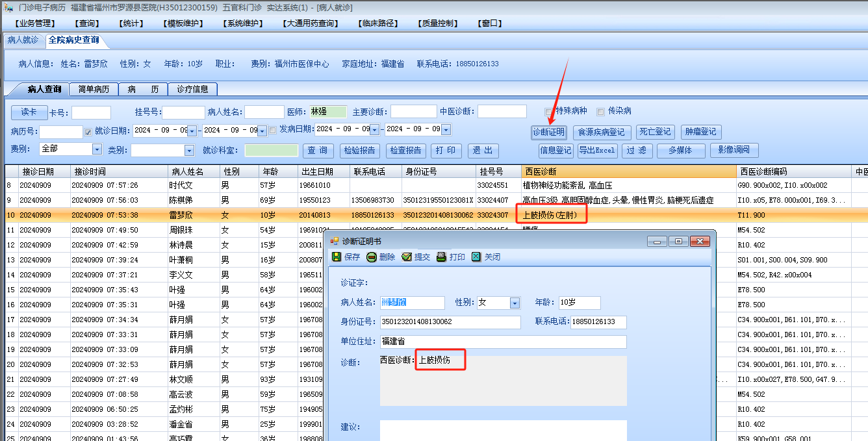This screenshot has height=441, width=868.
Task: Click 关闭 close icon in 诊断证明书 toolbar
Action: 476,257
